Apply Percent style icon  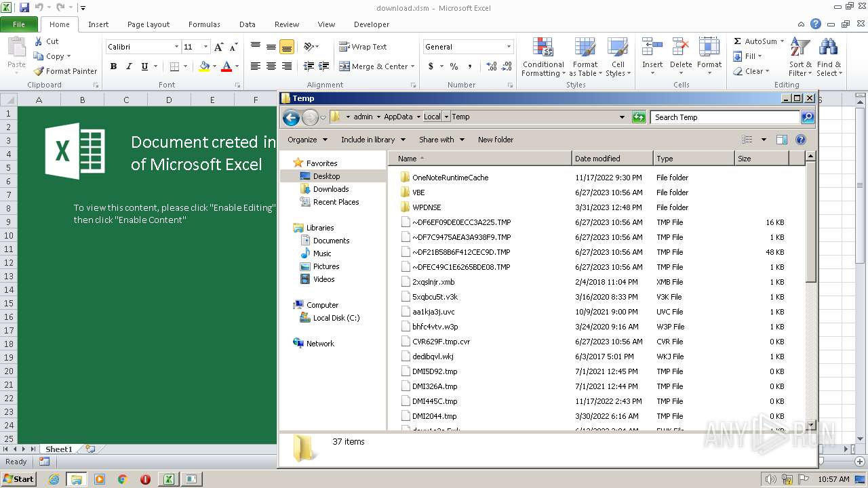[x=454, y=66]
